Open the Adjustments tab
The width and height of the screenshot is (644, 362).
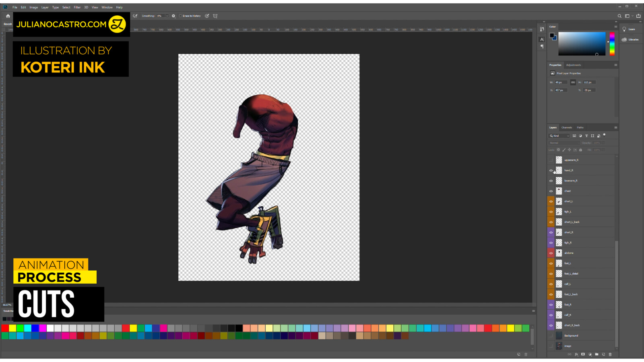click(x=573, y=65)
